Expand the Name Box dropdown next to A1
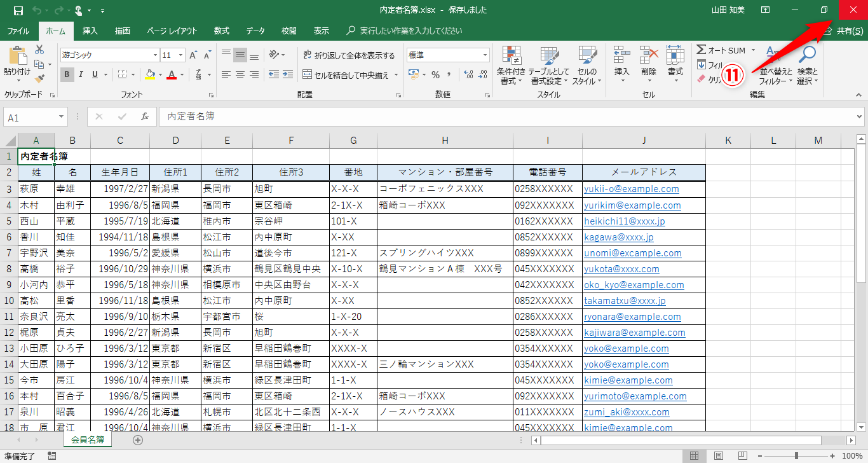The height and width of the screenshot is (463, 868). (x=62, y=118)
